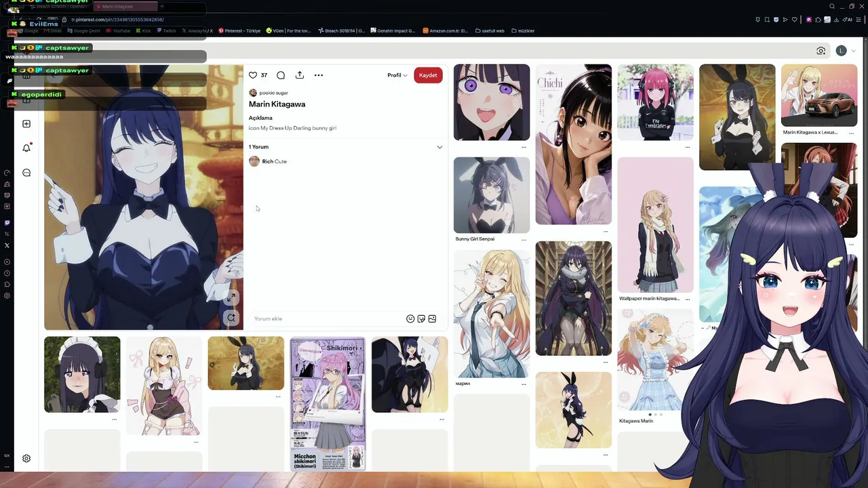
Task: Open the марин blonde girl pin
Action: coord(492,314)
